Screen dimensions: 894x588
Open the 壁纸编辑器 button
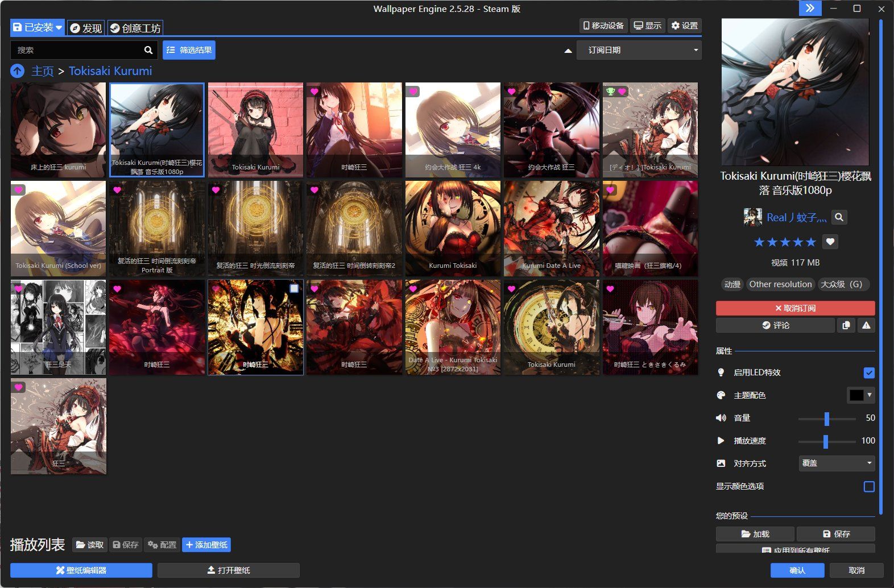pos(81,570)
